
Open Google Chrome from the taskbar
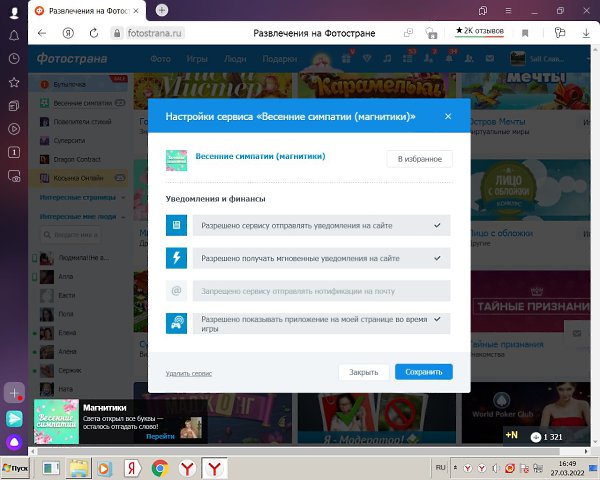point(159,467)
